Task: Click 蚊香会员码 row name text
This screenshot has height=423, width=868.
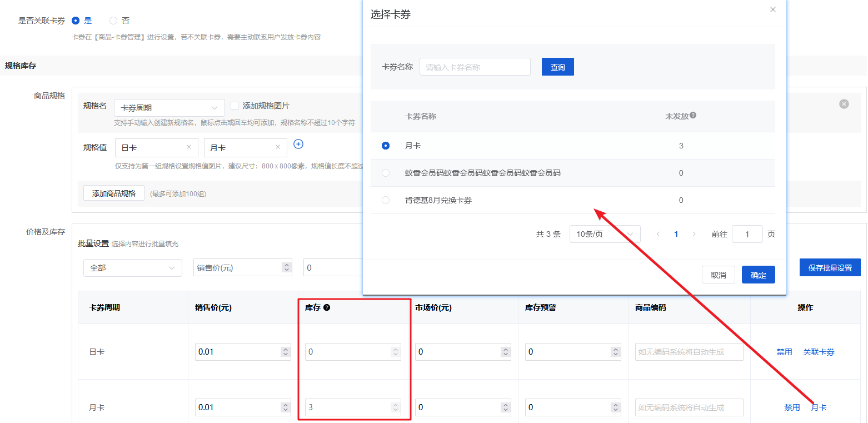Action: click(x=483, y=173)
